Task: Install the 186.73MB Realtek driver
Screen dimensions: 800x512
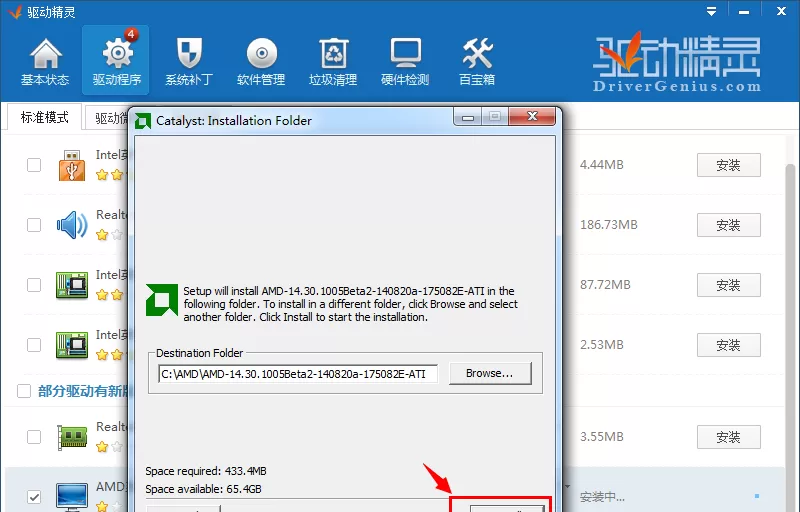Action: click(x=729, y=225)
